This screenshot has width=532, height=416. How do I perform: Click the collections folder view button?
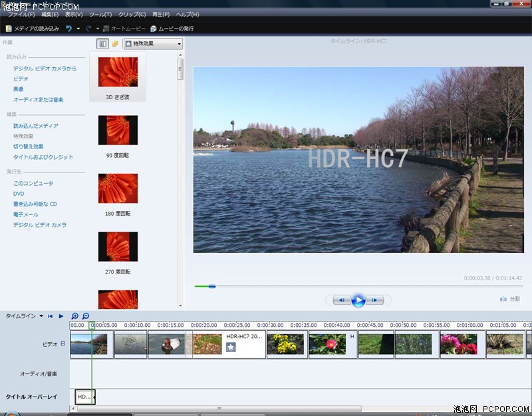pyautogui.click(x=114, y=44)
